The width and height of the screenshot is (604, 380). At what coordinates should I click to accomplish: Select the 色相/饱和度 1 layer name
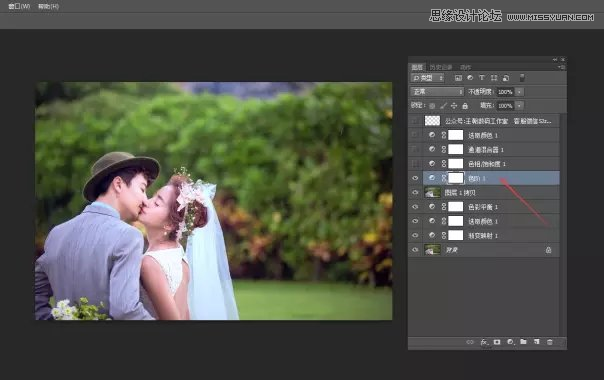coord(487,164)
